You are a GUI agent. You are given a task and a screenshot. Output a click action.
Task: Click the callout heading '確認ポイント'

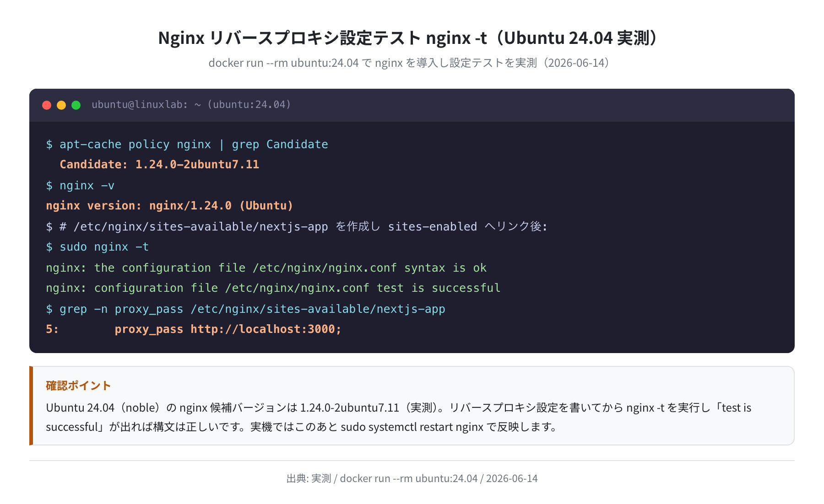click(78, 386)
